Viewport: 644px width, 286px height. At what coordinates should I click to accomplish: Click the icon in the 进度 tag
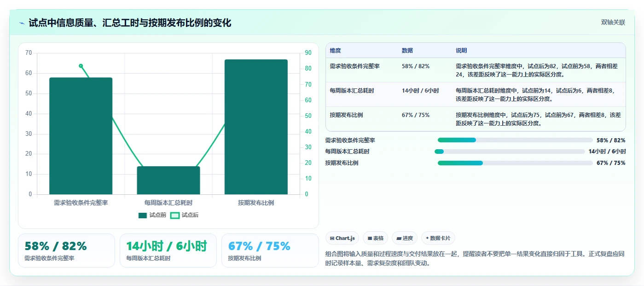(x=398, y=238)
